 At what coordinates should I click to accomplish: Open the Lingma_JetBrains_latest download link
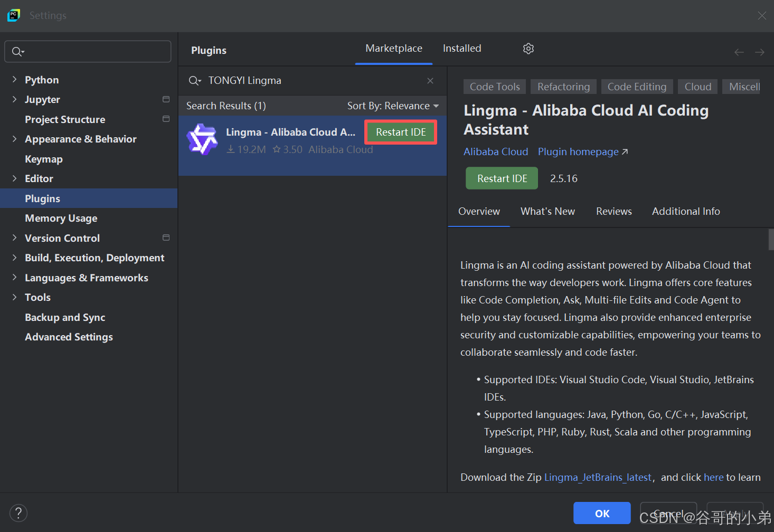598,477
